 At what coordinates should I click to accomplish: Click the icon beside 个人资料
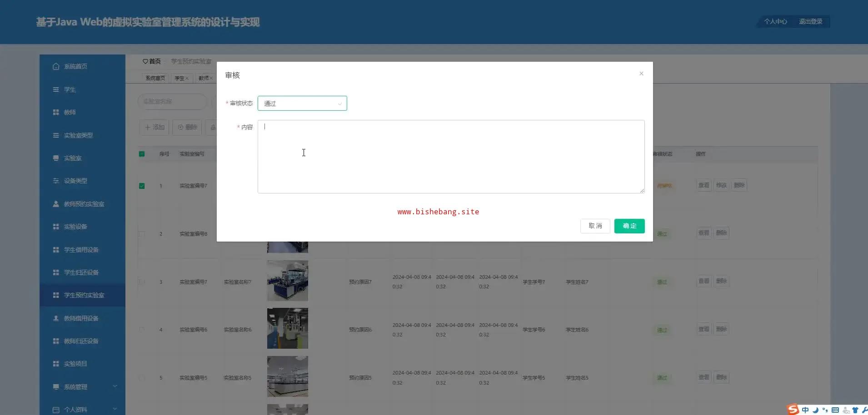(56, 410)
